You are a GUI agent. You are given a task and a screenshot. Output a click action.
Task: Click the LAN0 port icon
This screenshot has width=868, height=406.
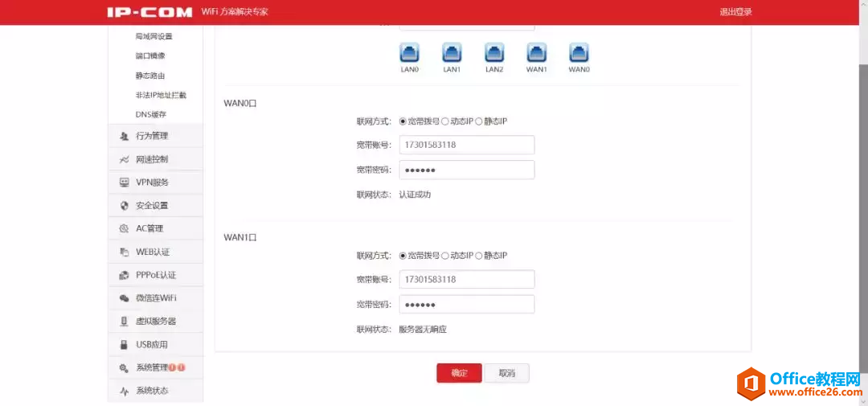[410, 52]
